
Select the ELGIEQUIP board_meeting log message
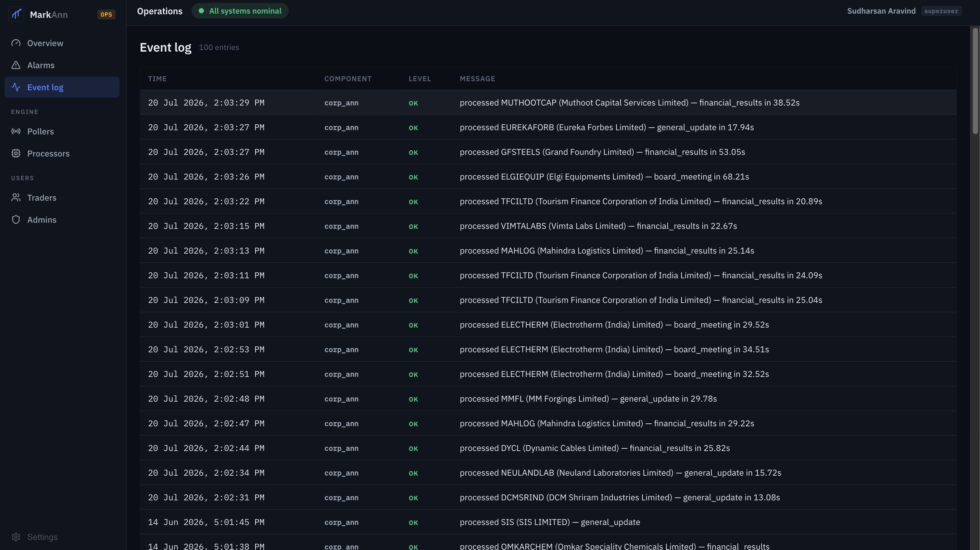click(604, 177)
